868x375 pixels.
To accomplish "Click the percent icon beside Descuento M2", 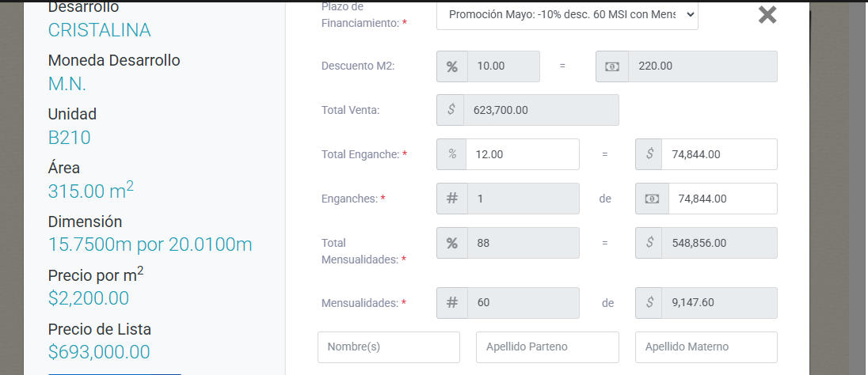I will tap(452, 66).
